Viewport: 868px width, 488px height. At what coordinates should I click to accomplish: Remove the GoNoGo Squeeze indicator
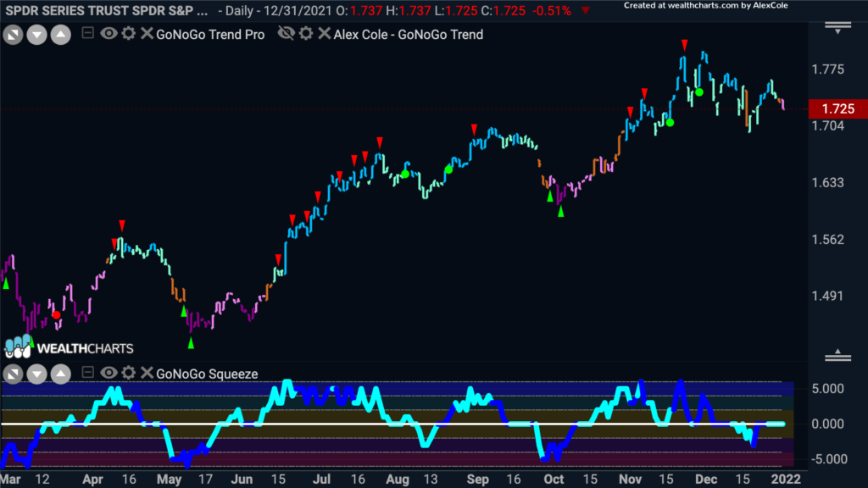147,373
